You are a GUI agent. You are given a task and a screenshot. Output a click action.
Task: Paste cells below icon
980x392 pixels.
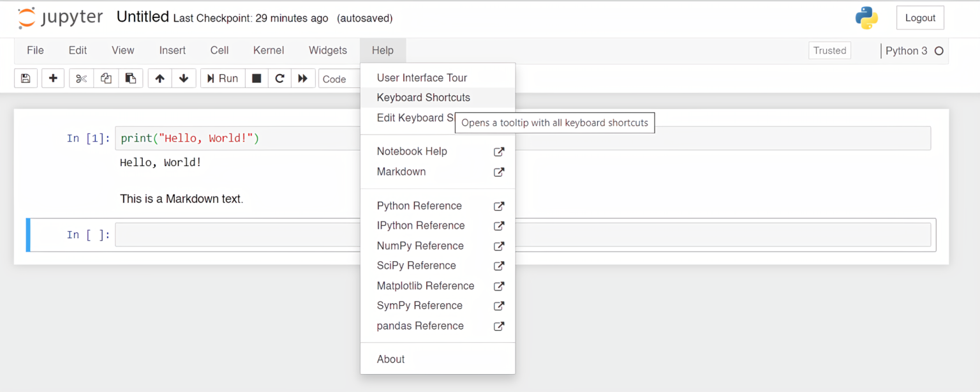131,79
